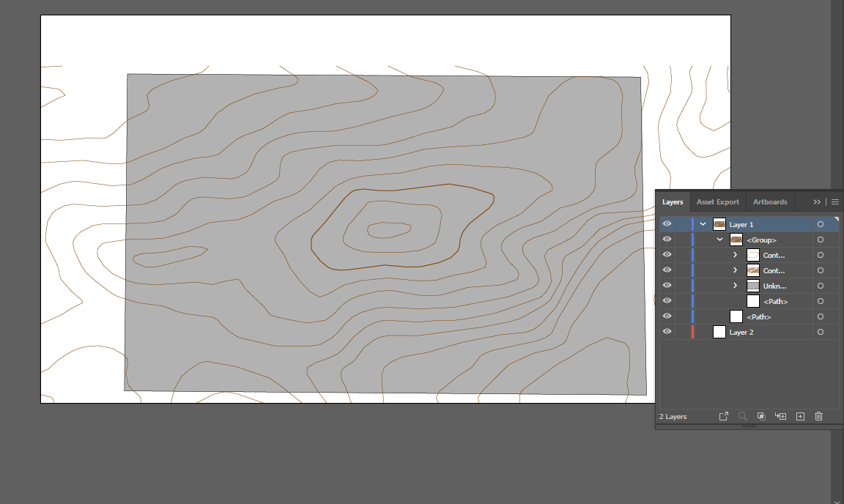Viewport: 844px width, 504px height.
Task: Expand the first Cont... row arrow
Action: 736,255
